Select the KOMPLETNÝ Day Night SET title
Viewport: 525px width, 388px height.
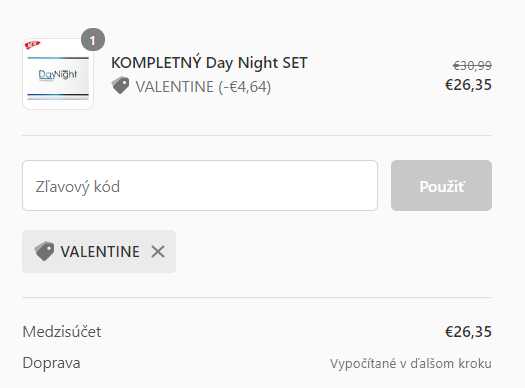click(x=209, y=63)
